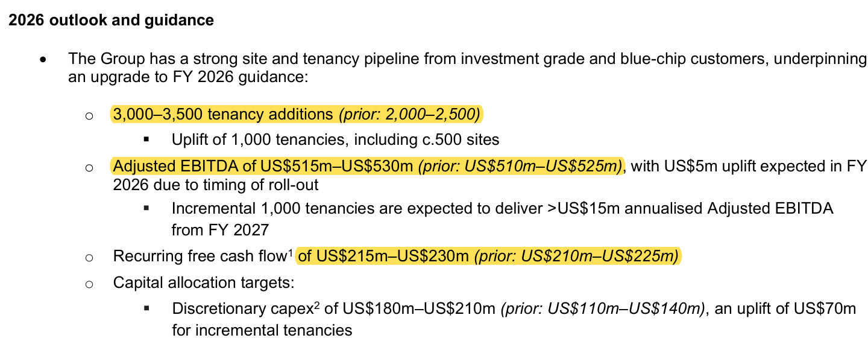Click the phrase "Uplift of 1,000 tenancies, including c.500 sites"
The width and height of the screenshot is (868, 341).
coord(336,140)
